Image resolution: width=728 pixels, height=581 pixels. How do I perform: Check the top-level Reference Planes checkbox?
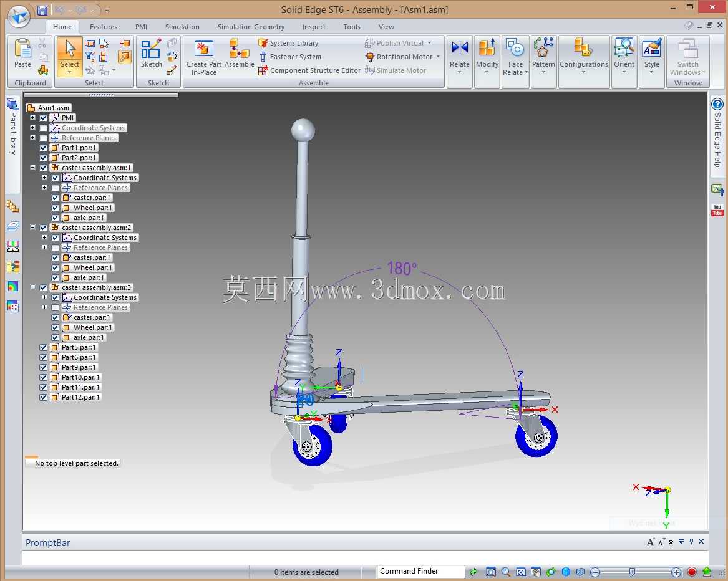point(43,138)
